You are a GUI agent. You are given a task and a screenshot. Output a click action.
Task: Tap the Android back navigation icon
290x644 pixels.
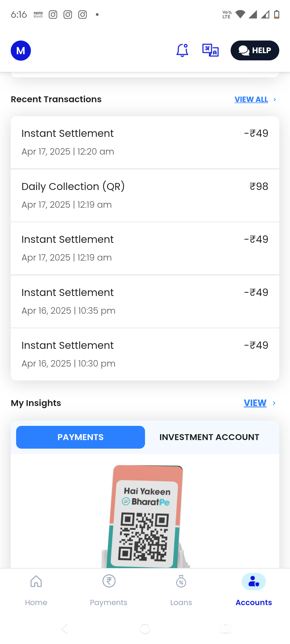(x=64, y=628)
